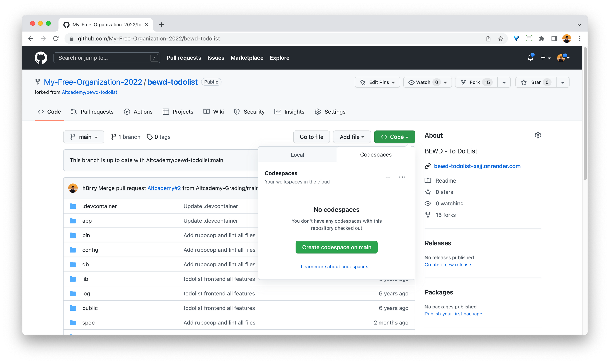Viewport: 610px width, 364px height.
Task: Open the plus create-new menu
Action: [545, 58]
